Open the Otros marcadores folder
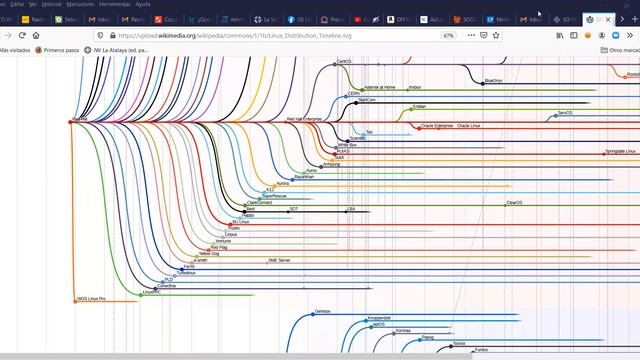The image size is (640, 360). click(620, 50)
